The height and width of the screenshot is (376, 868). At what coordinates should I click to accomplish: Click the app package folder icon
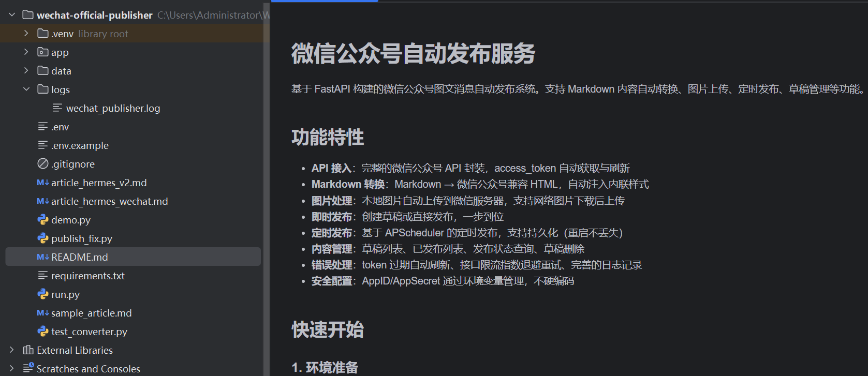coord(43,52)
